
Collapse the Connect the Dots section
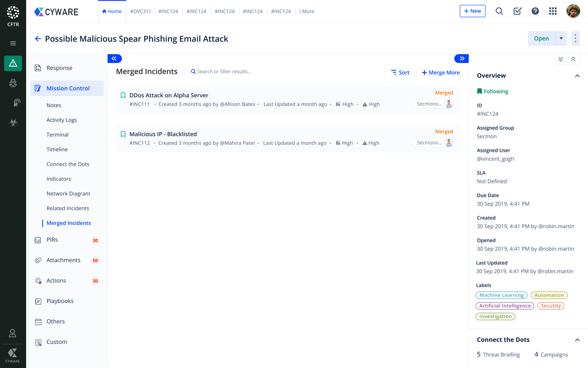pos(577,340)
